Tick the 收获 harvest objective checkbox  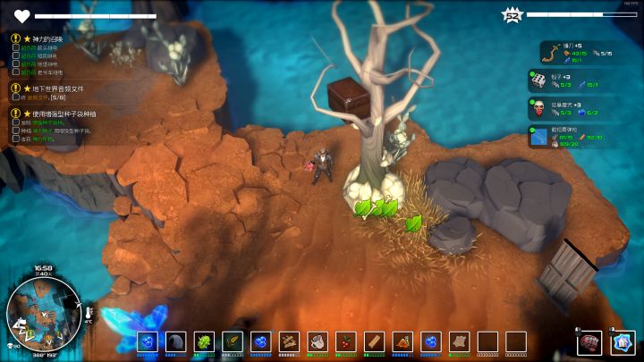point(15,139)
